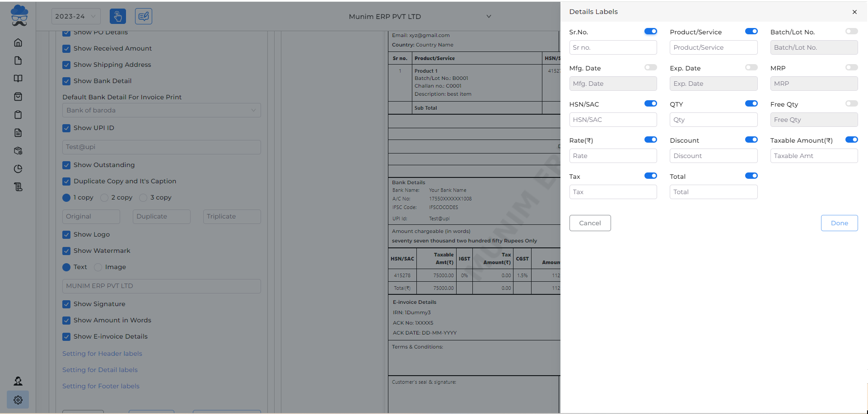868x414 pixels.
Task: Click the blue hand pointer toolbar icon
Action: point(118,16)
